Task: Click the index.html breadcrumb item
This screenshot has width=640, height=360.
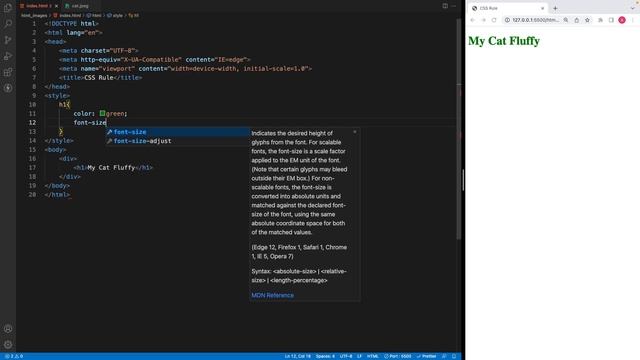Action: coord(67,16)
